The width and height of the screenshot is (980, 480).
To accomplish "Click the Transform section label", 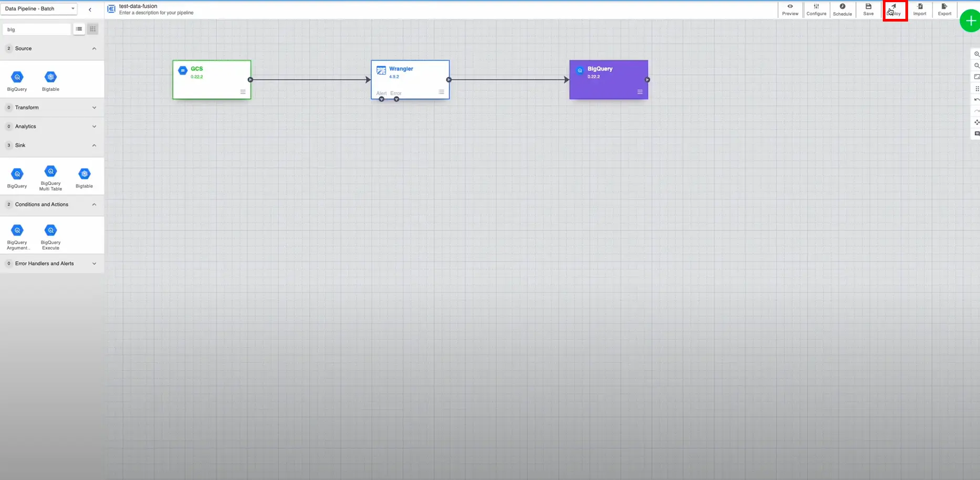I will (27, 108).
